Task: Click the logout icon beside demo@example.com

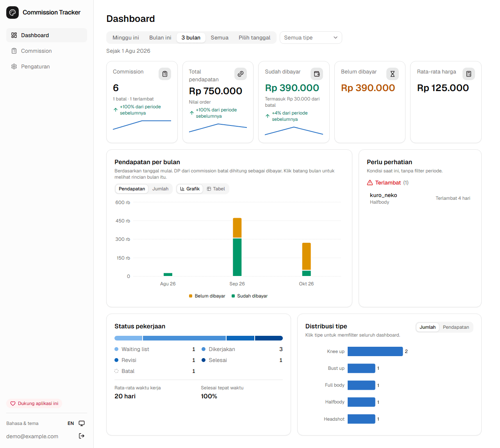Action: pos(82,436)
